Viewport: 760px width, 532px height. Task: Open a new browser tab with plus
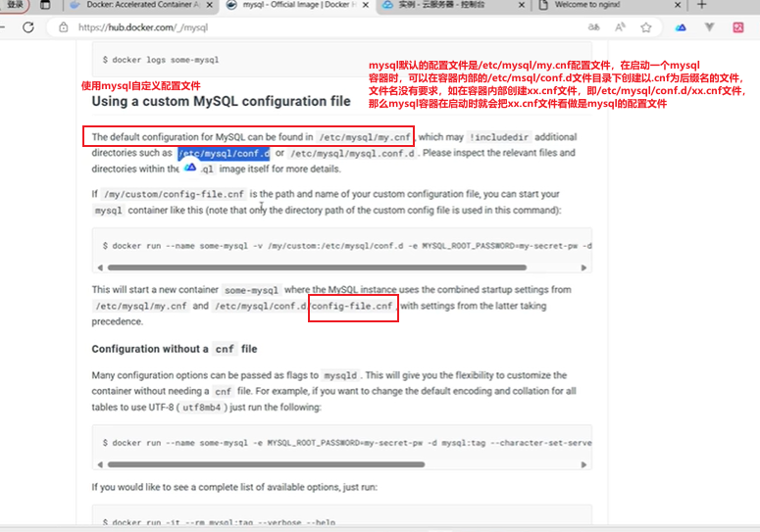tap(702, 5)
